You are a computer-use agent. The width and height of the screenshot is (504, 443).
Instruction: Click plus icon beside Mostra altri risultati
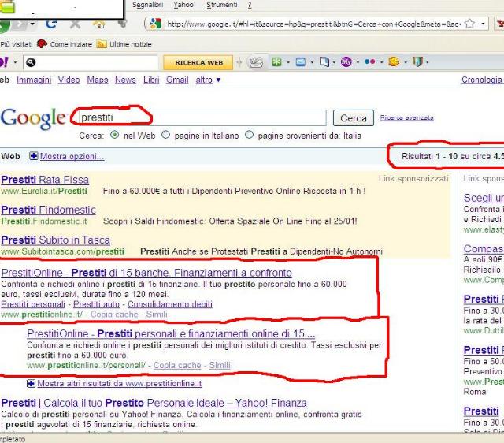[x=31, y=383]
